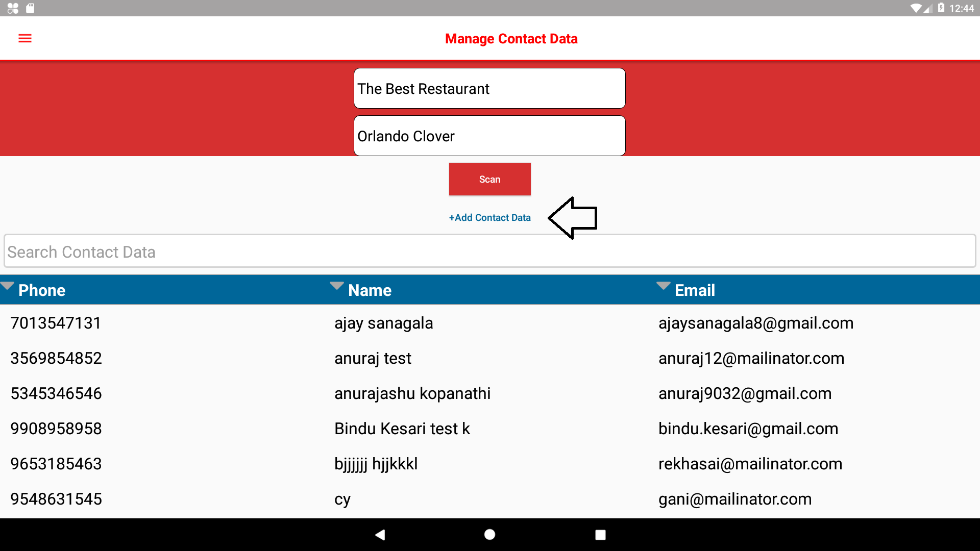Viewport: 980px width, 551px height.
Task: Sort by Phone column arrow
Action: [x=7, y=286]
